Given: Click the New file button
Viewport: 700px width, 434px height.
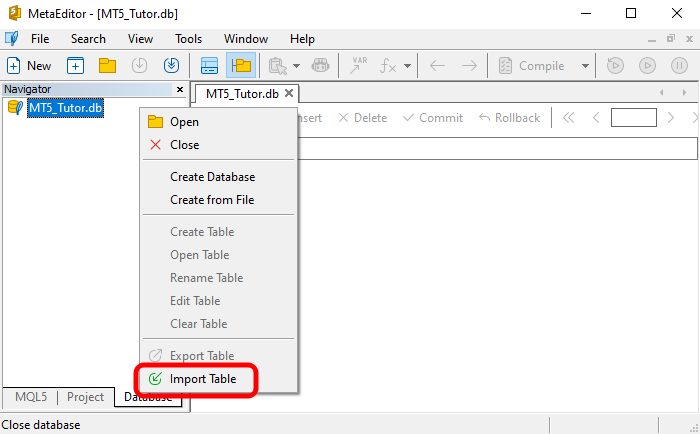Looking at the screenshot, I should (x=29, y=66).
